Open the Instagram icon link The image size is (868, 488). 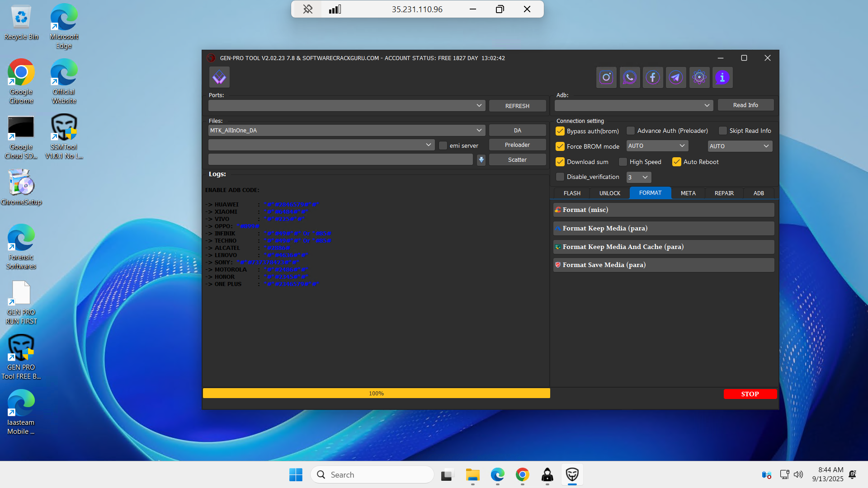[606, 77]
